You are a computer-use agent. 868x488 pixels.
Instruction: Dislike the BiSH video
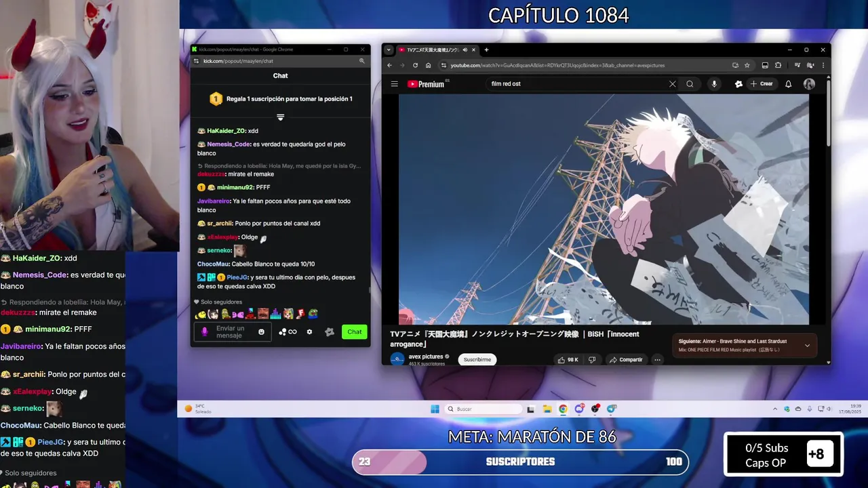592,360
